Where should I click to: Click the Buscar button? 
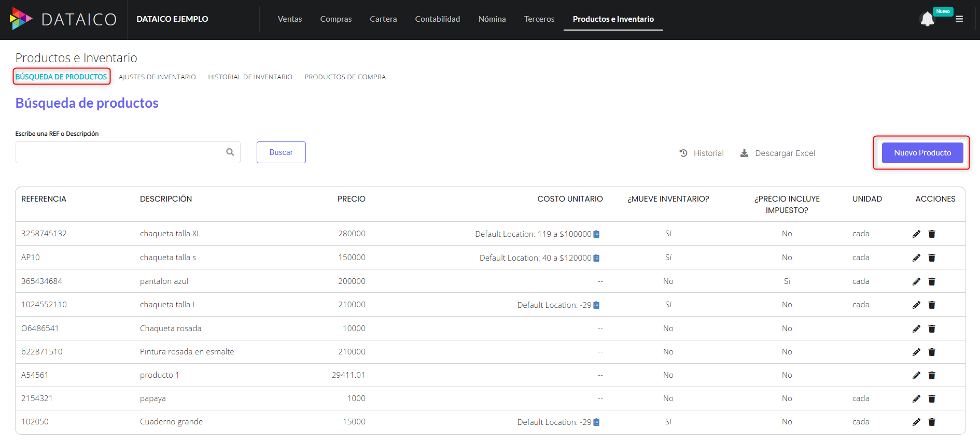281,152
